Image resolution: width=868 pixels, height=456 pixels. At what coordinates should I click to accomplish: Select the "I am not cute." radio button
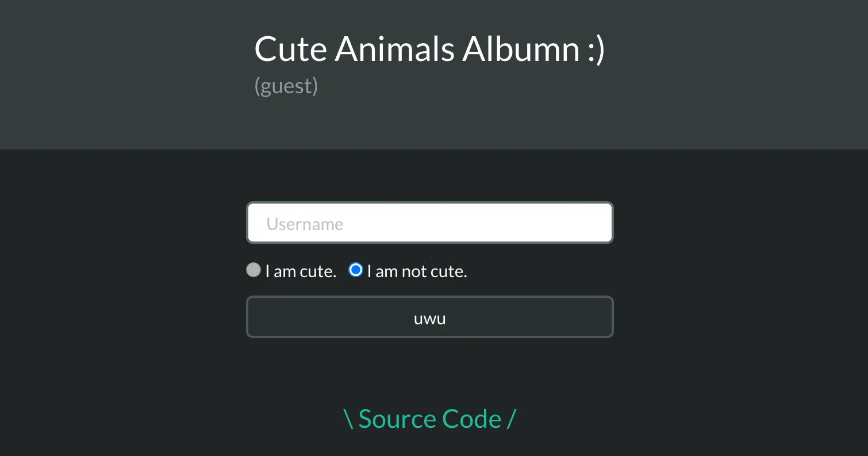pyautogui.click(x=356, y=270)
